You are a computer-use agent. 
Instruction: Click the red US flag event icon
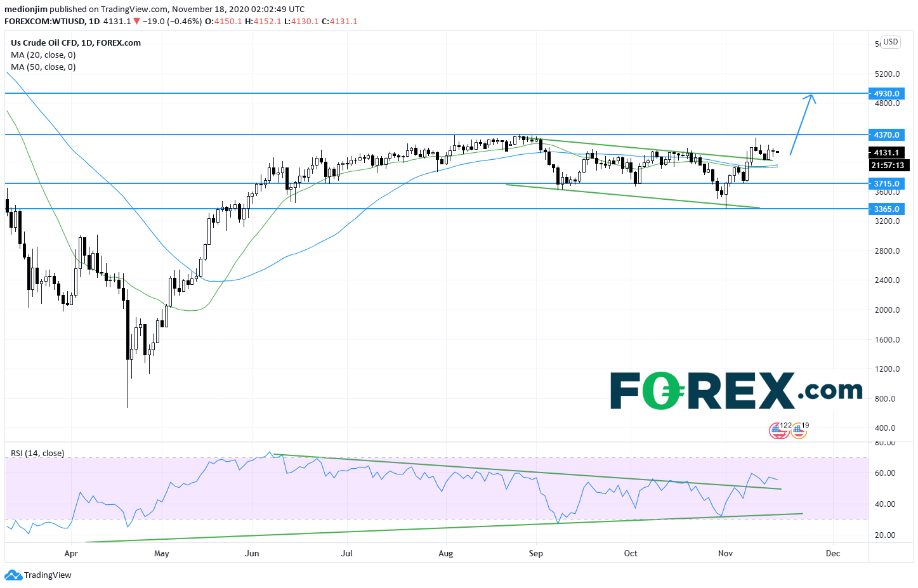click(778, 431)
